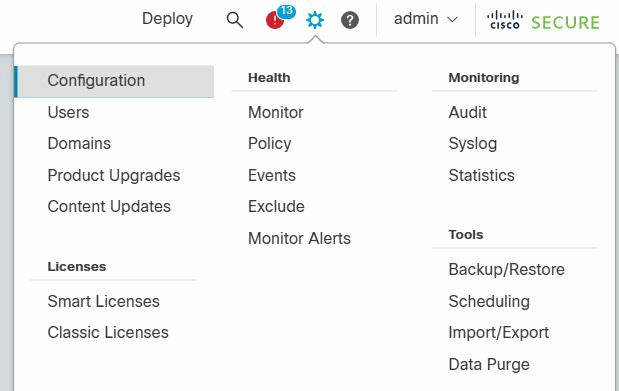Click the Deploy menu item
Viewport: 619px width, 391px height.
(x=167, y=19)
